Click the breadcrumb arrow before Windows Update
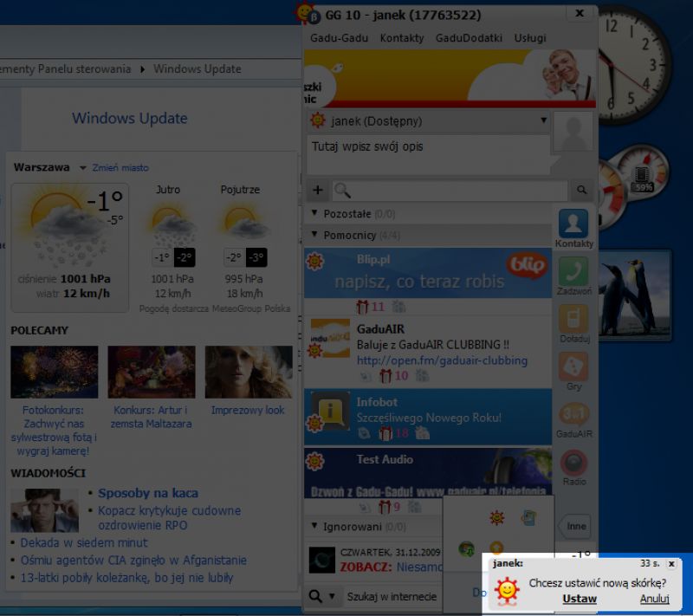 click(142, 69)
